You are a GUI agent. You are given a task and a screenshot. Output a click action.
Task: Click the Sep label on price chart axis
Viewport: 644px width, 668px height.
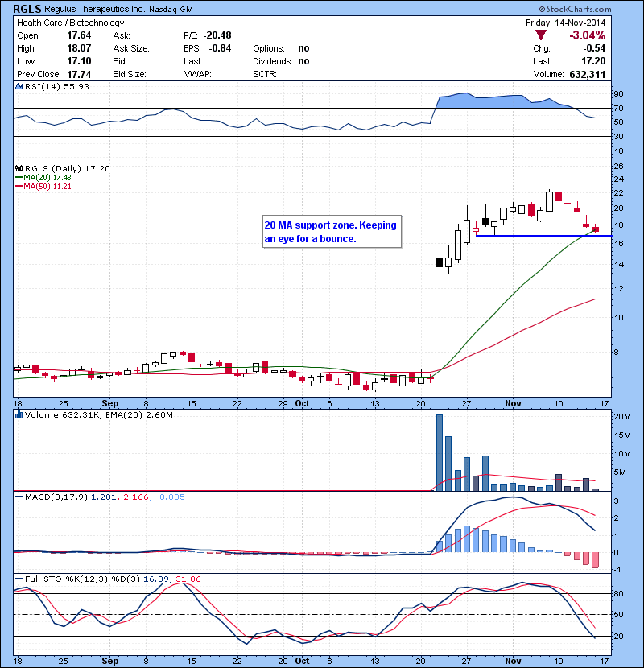[x=110, y=403]
